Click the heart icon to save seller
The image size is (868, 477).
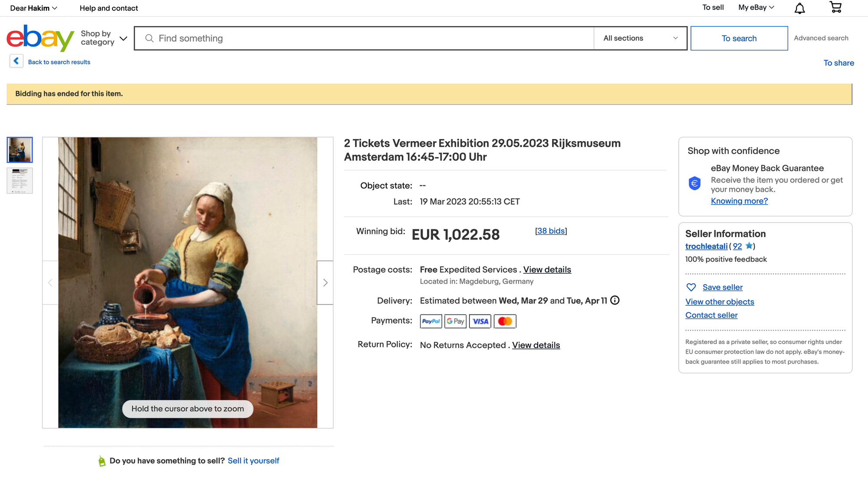[691, 287]
